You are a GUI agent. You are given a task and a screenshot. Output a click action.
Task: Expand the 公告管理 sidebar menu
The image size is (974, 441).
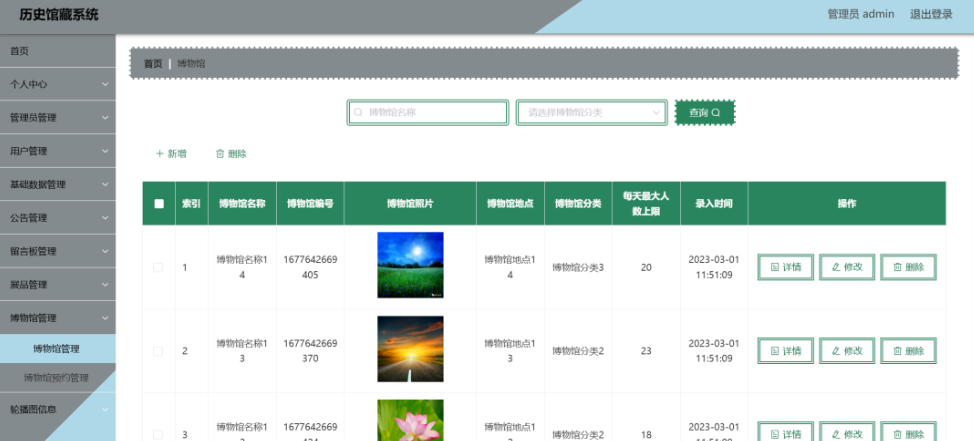pos(58,218)
